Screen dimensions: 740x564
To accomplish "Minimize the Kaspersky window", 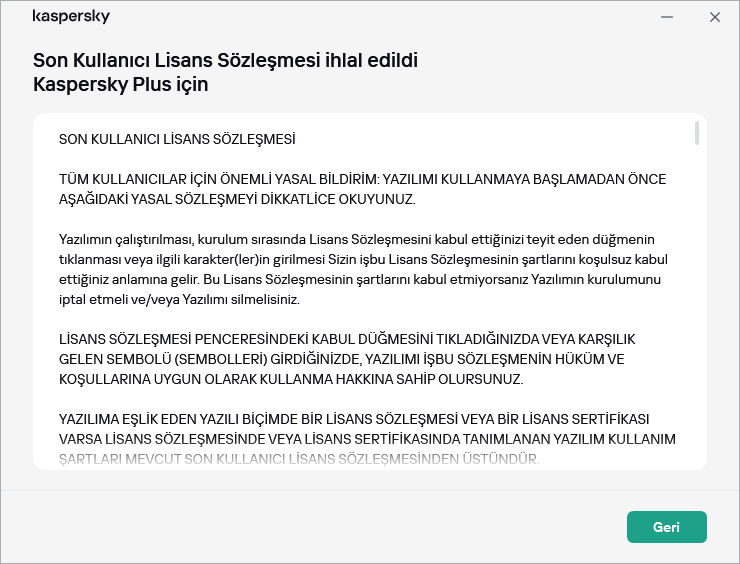I will click(665, 17).
